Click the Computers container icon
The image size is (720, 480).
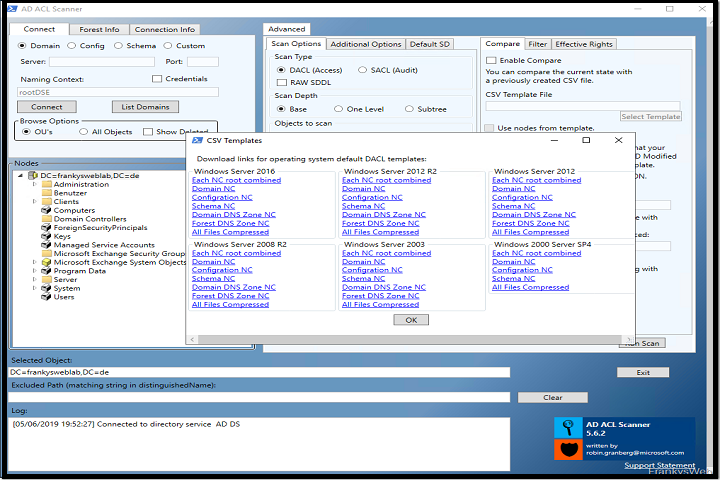point(46,211)
